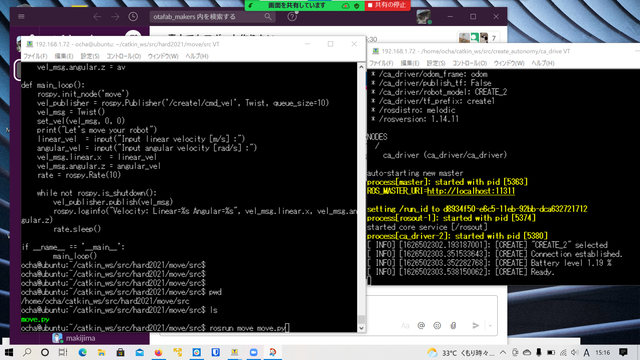This screenshot has height=360, width=640.
Task: Open ヘルプ(H) menu in left Tera Term
Action: (x=197, y=56)
